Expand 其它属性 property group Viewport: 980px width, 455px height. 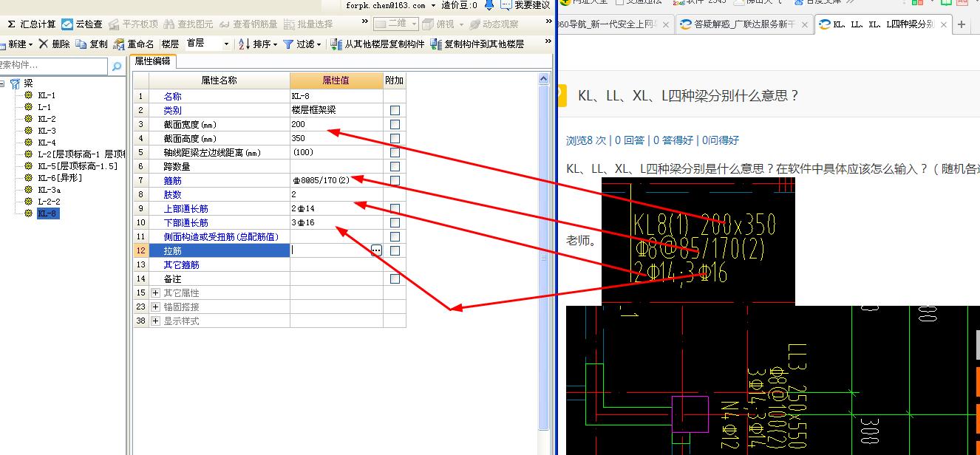[x=155, y=293]
